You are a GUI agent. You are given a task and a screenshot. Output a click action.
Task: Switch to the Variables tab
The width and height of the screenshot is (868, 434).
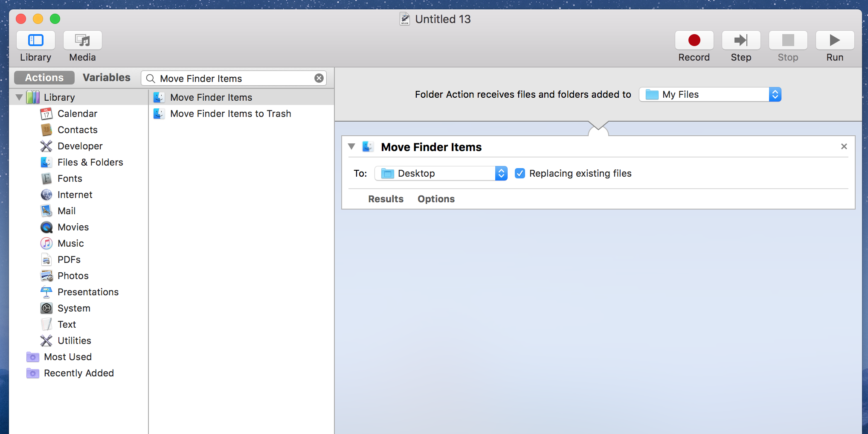[107, 77]
